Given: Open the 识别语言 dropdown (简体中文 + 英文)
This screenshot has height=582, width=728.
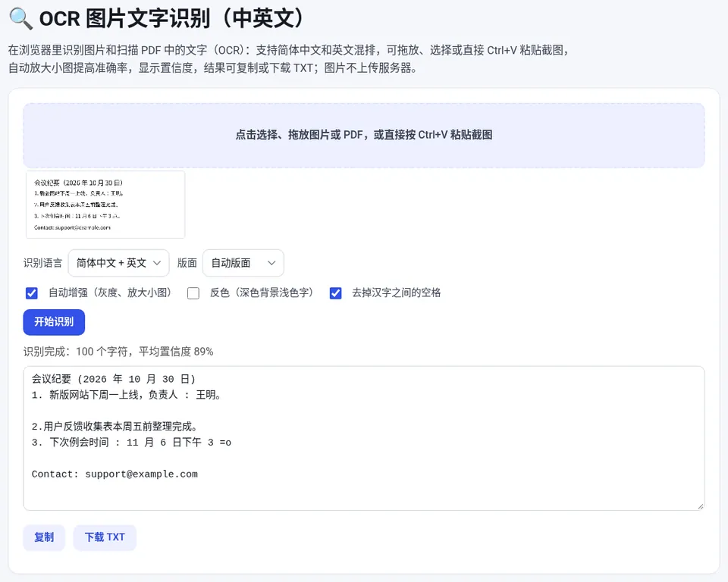Looking at the screenshot, I should tap(118, 263).
